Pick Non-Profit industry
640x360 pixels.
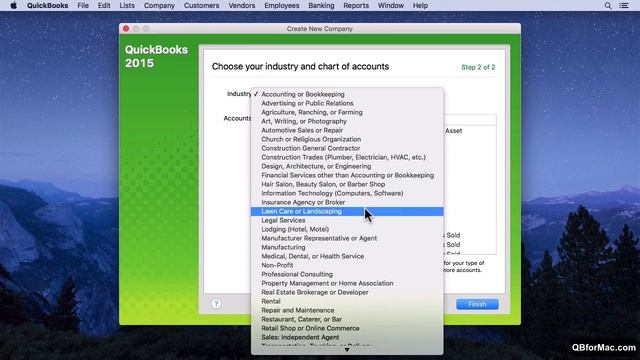pos(347,265)
